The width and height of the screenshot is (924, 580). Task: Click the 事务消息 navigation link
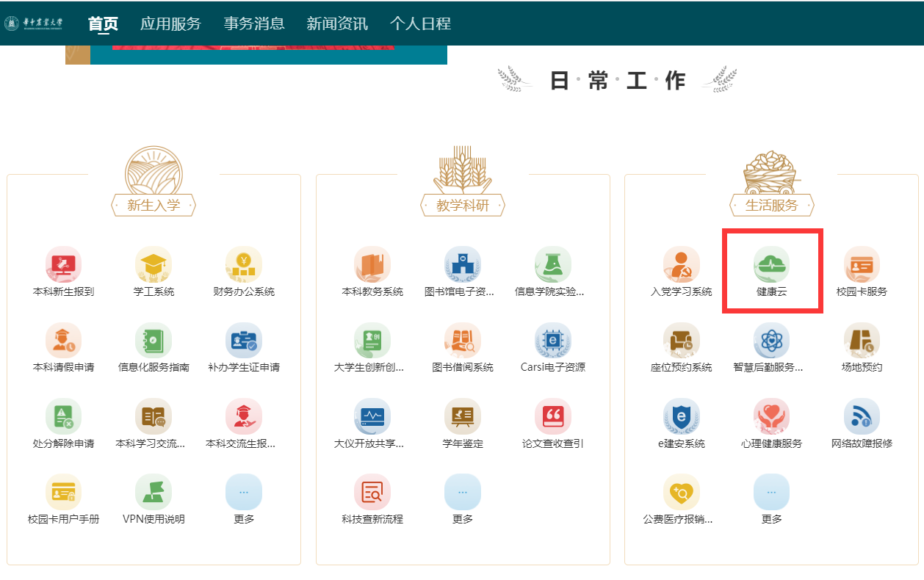[254, 23]
